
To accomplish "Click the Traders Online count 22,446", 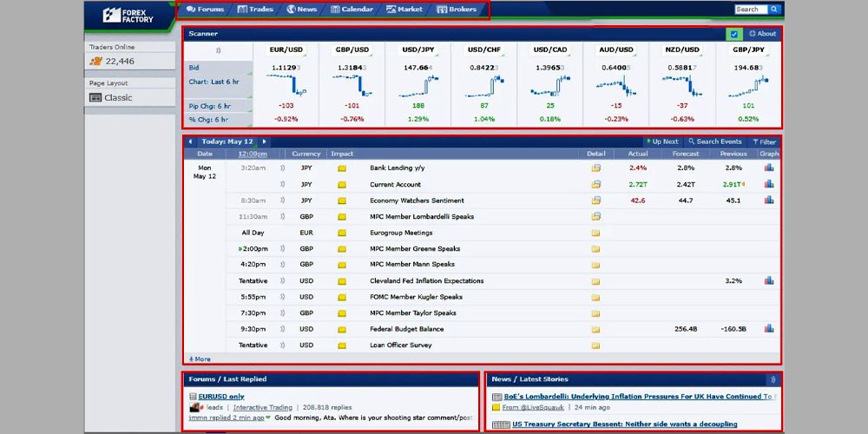I will (112, 62).
